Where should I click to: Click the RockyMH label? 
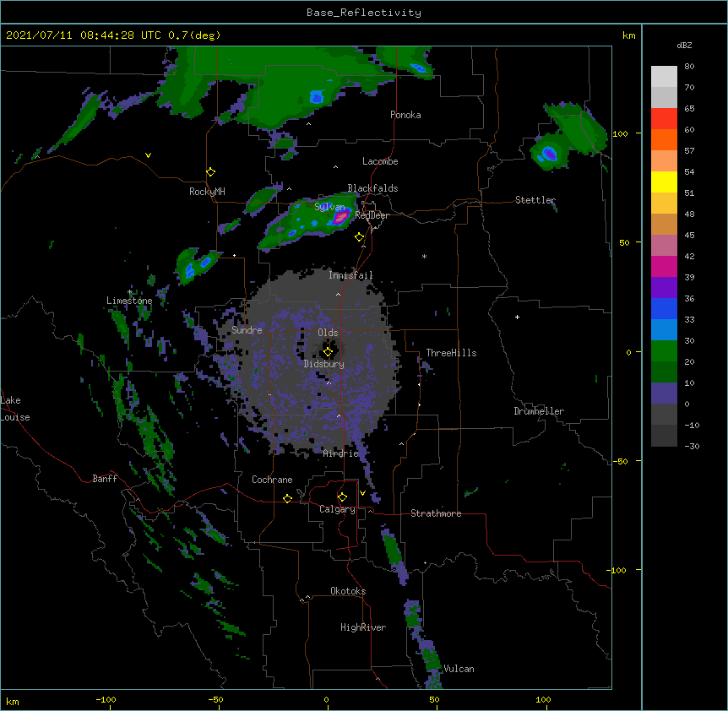click(207, 192)
